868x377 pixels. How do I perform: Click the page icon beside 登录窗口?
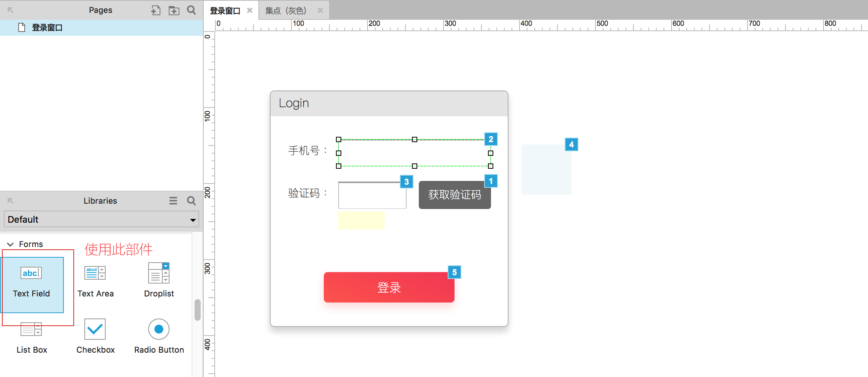(x=22, y=27)
